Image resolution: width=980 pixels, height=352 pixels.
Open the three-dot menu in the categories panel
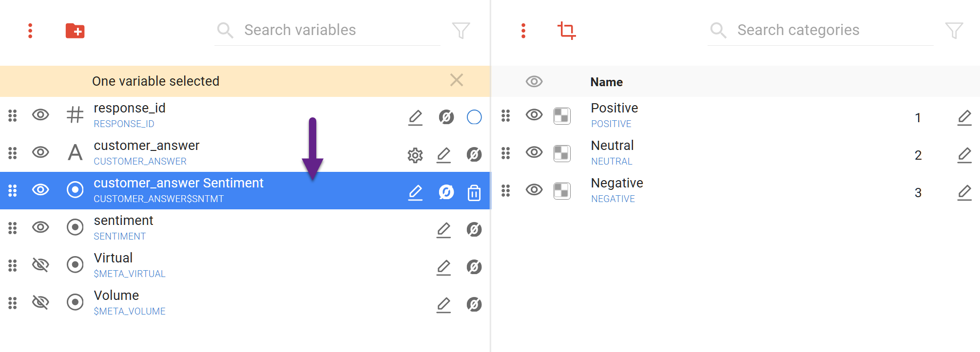pos(524,30)
